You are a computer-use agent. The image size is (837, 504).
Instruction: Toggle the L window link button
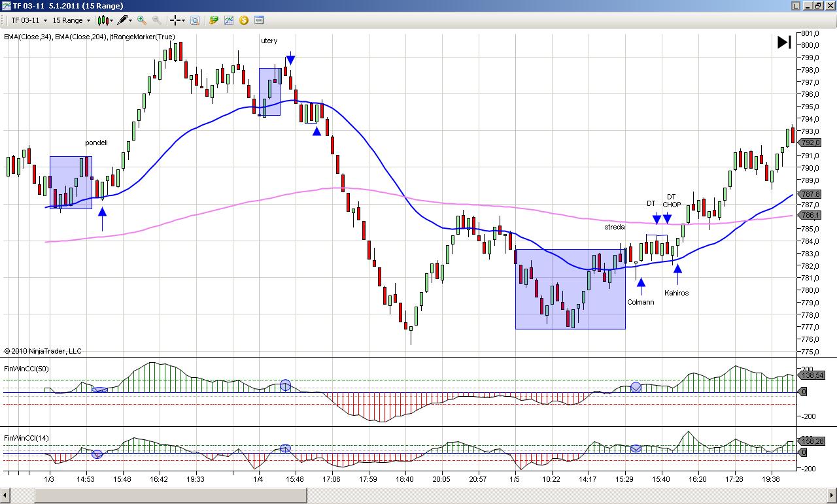[x=796, y=6]
